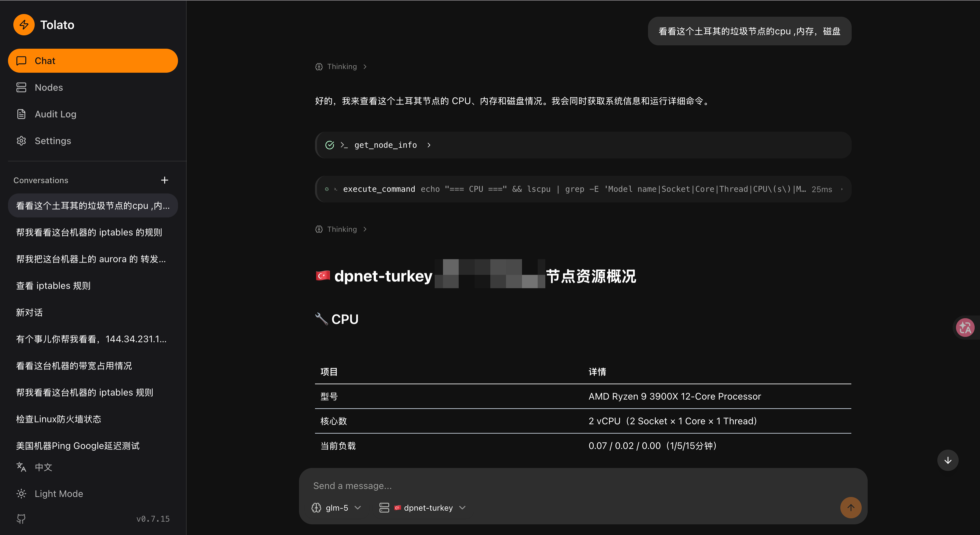
Task: Open conversation '帮我看看这台机器的 iptables 规则'
Action: click(x=93, y=393)
